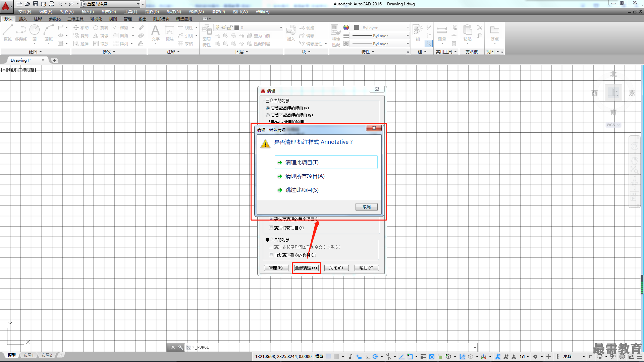Choose 清理所有项目(A) in confirm dialog
The width and height of the screenshot is (644, 362).
pyautogui.click(x=326, y=176)
